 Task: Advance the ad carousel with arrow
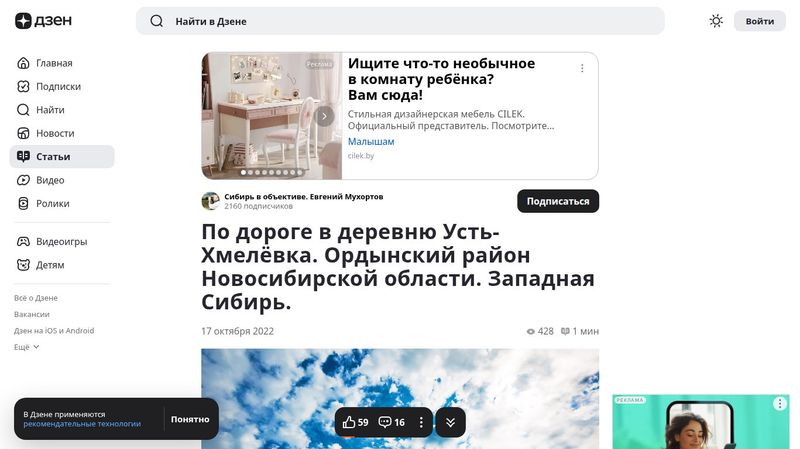[324, 116]
